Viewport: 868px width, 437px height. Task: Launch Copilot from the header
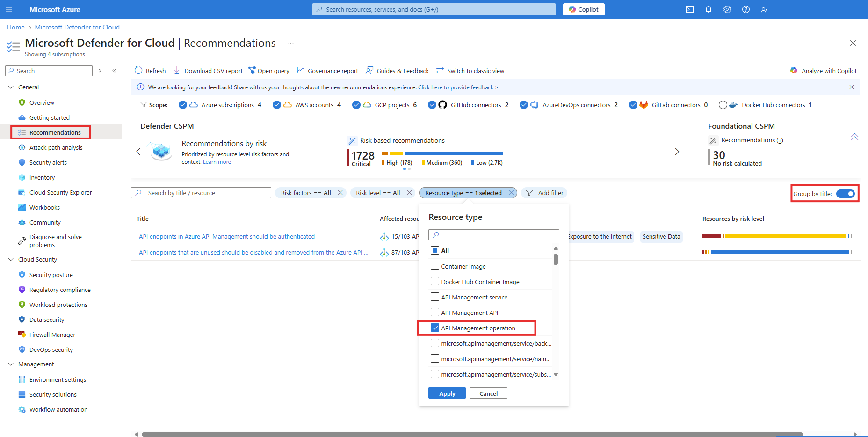coord(584,9)
